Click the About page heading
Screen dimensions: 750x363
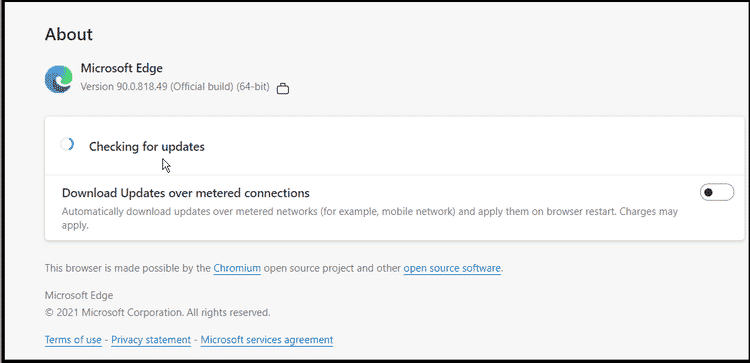click(x=69, y=34)
